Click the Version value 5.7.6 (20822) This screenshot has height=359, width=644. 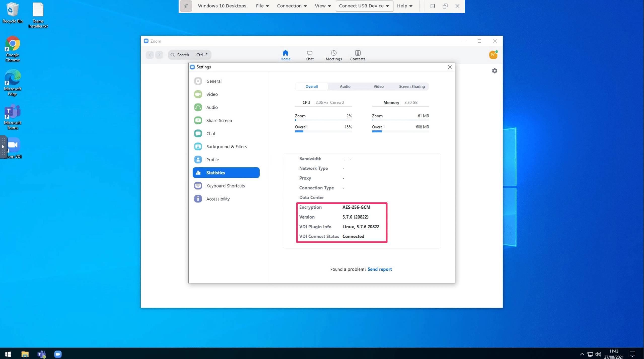pyautogui.click(x=355, y=217)
